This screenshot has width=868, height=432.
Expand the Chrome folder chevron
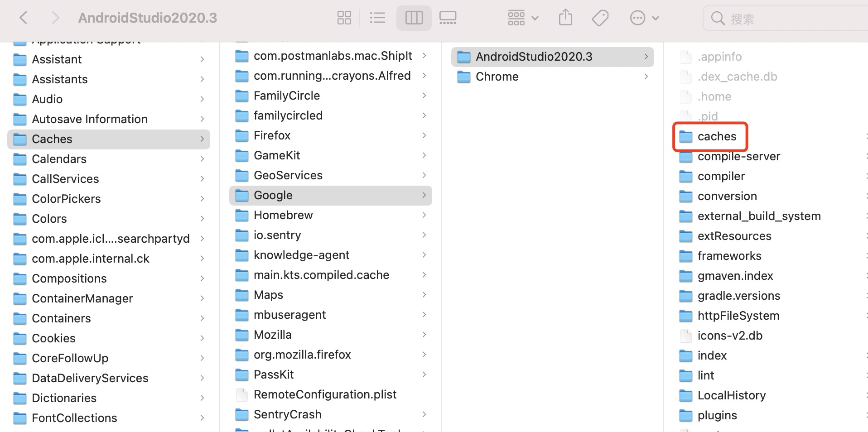646,77
